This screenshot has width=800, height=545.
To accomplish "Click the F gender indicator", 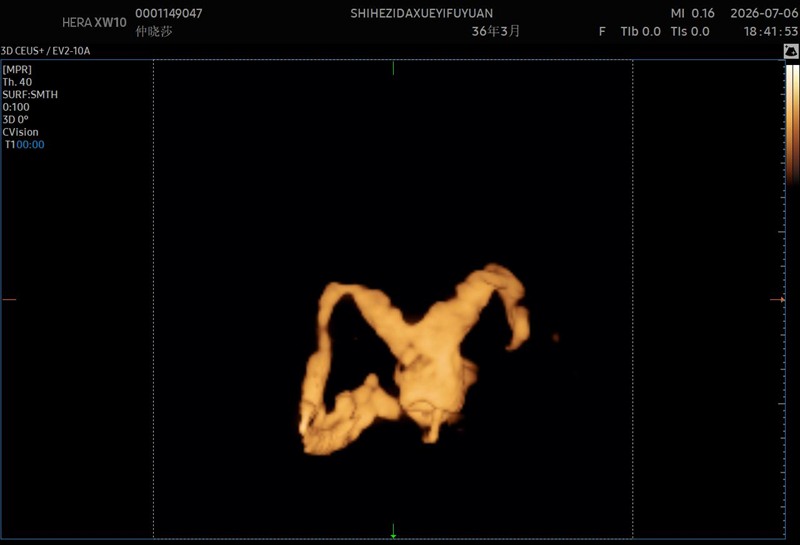I will coord(602,32).
